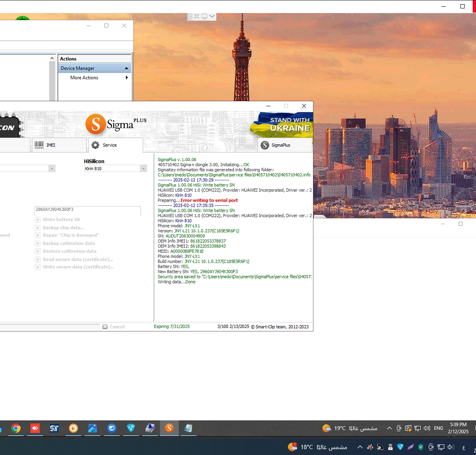Click the "Writing data...Done" log line
This screenshot has width=476, height=455.
tap(176, 282)
